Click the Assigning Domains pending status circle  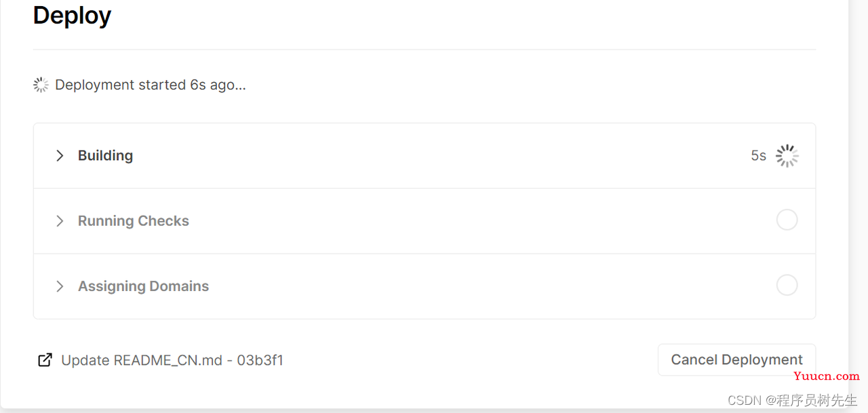787,285
